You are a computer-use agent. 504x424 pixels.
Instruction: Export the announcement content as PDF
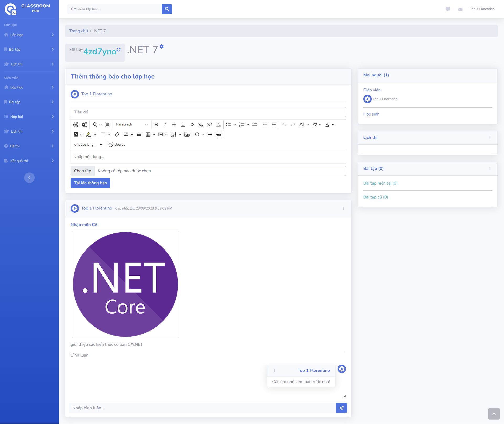pos(76,124)
